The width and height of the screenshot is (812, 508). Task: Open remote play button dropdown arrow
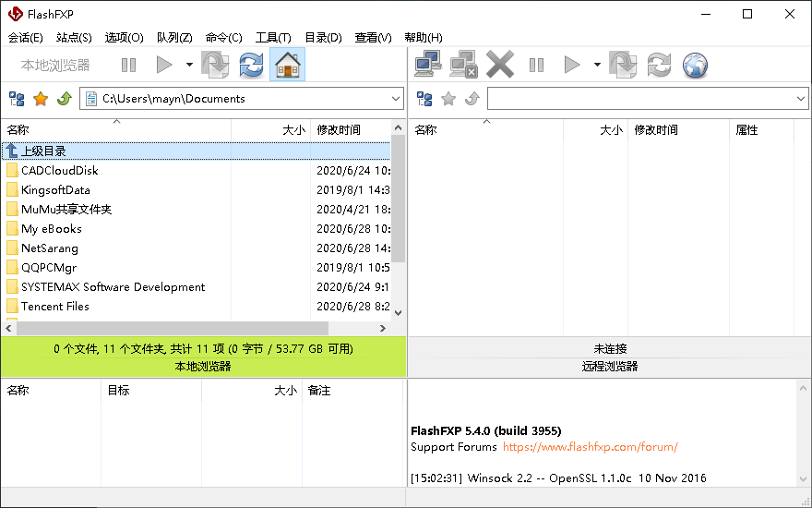(597, 65)
